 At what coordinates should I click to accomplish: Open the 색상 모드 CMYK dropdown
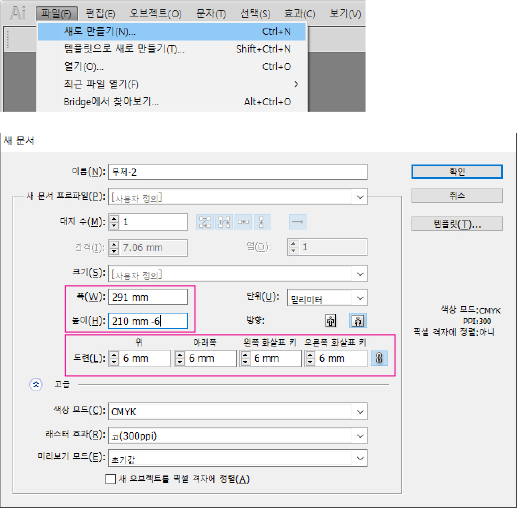click(x=238, y=411)
